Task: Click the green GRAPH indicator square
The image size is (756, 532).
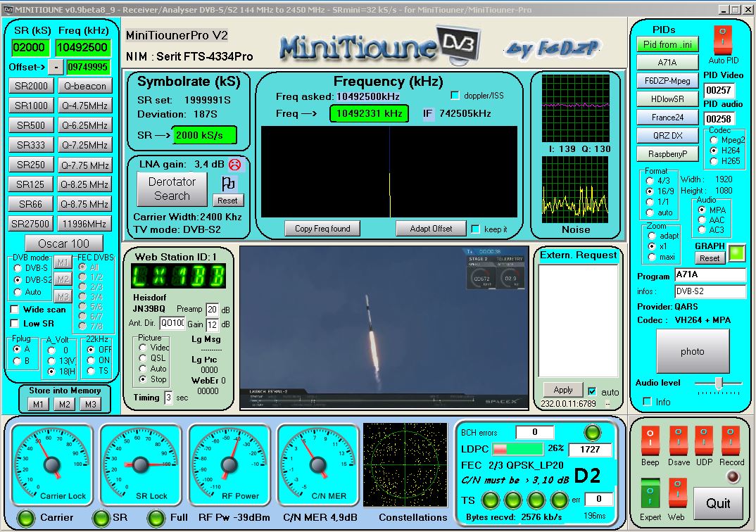Action: point(736,253)
